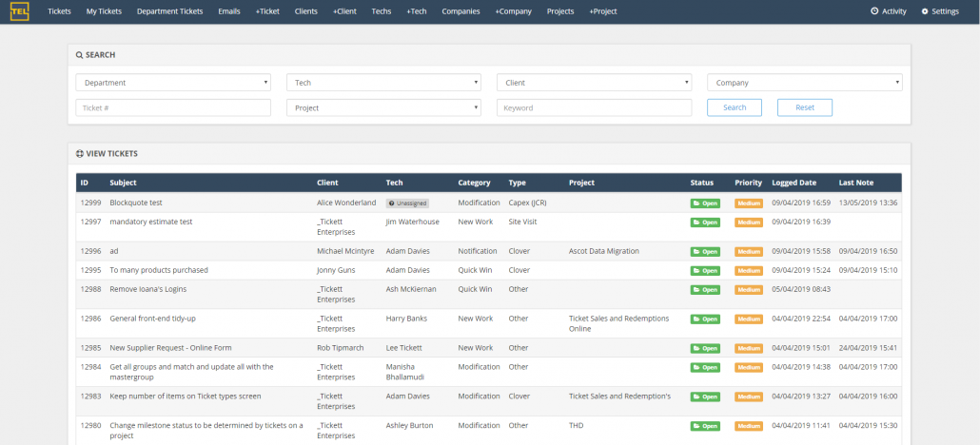Click ticket ID 12980
Screen dimensions: 980x445
pos(90,426)
